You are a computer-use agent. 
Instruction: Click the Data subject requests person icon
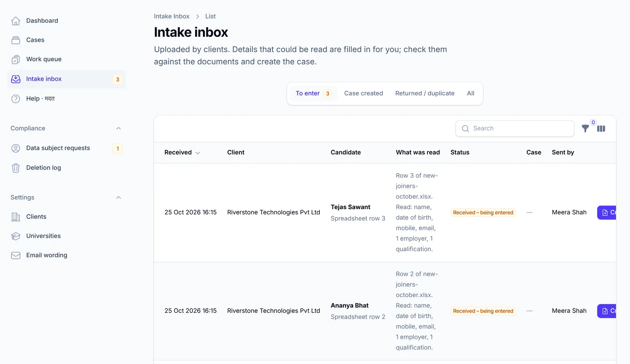tap(16, 148)
